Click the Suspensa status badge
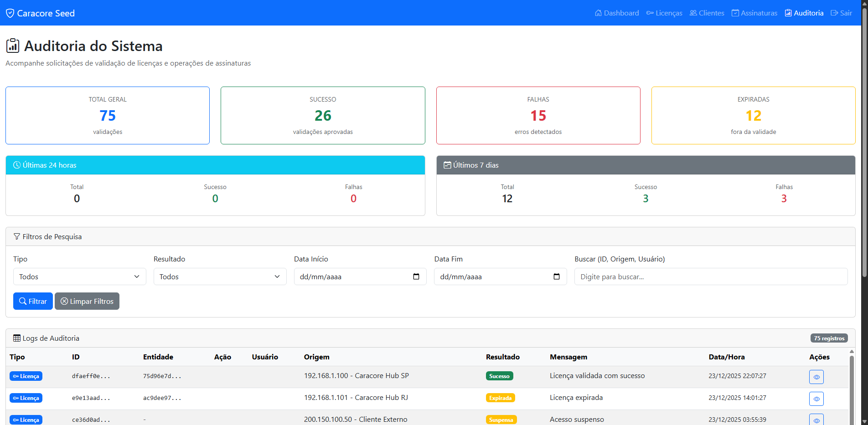The image size is (868, 425). [501, 420]
